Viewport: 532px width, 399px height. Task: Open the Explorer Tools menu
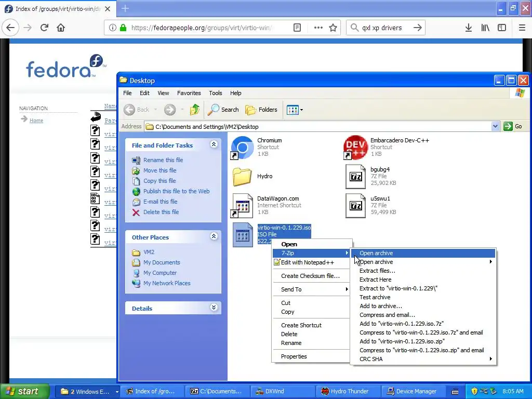coord(216,93)
